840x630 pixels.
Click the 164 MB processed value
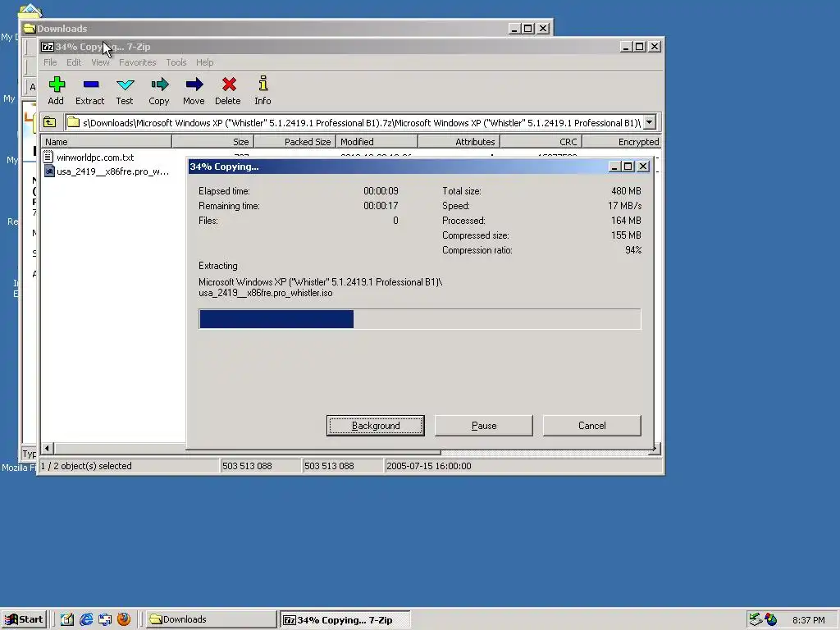pos(626,220)
